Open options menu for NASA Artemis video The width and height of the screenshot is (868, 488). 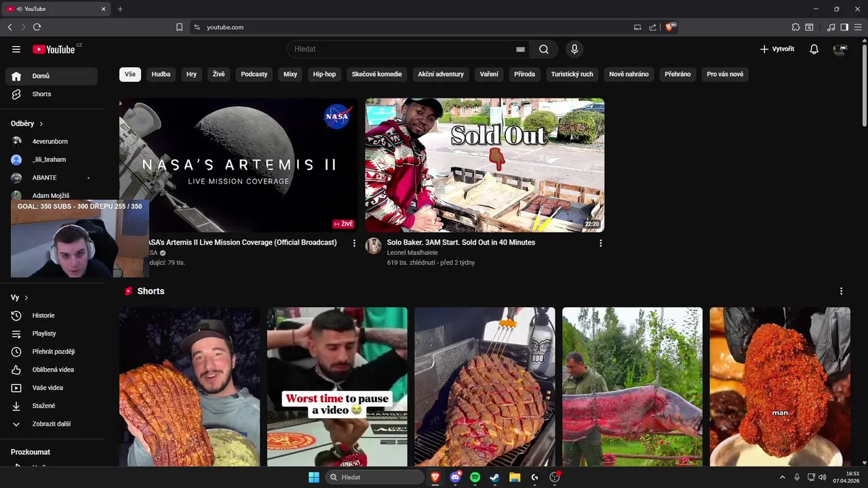[x=354, y=243]
